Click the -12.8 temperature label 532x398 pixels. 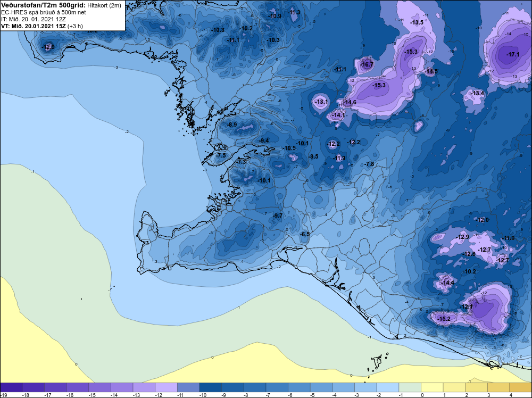tap(469, 254)
